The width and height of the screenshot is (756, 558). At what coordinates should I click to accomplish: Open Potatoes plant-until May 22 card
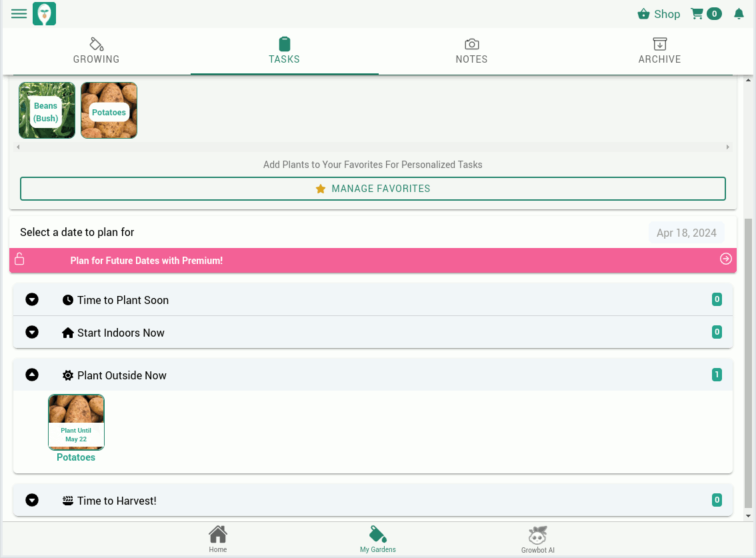tap(76, 423)
